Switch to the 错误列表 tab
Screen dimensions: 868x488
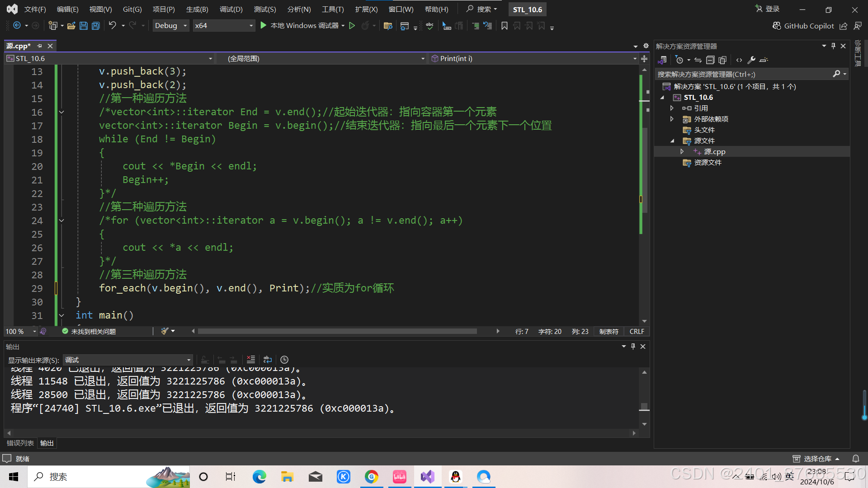(x=20, y=443)
